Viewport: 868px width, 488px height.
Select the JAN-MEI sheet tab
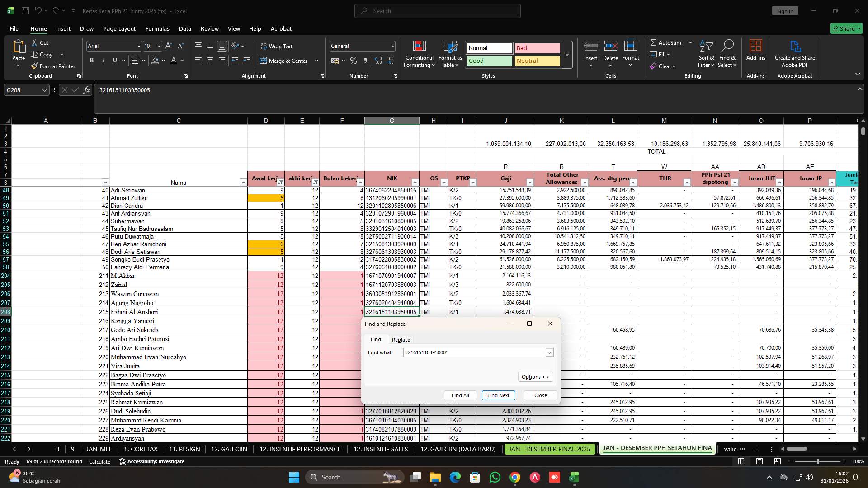pyautogui.click(x=98, y=449)
